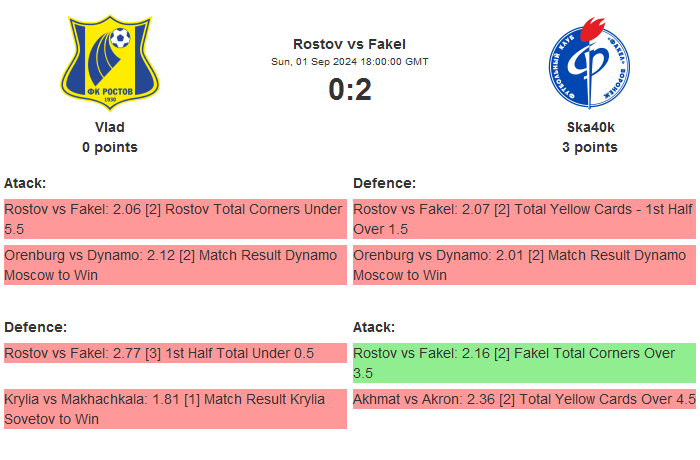Viewport: 700px width, 460px height.
Task: Click Ska40k's 3 points label
Action: pyautogui.click(x=590, y=147)
